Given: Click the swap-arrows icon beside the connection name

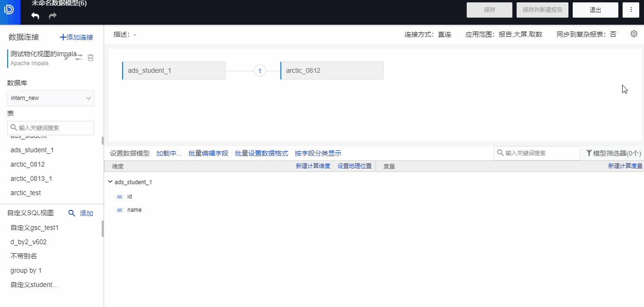Looking at the screenshot, I should (x=79, y=57).
